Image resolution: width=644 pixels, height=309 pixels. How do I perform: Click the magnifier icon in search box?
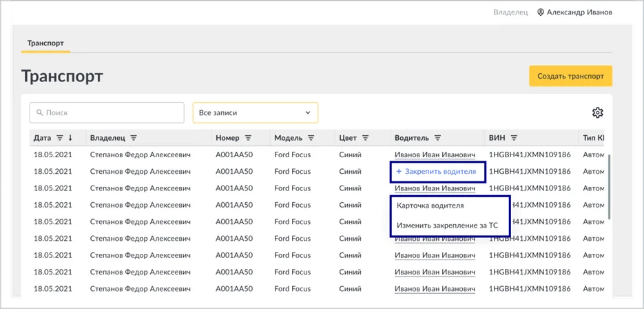point(40,112)
